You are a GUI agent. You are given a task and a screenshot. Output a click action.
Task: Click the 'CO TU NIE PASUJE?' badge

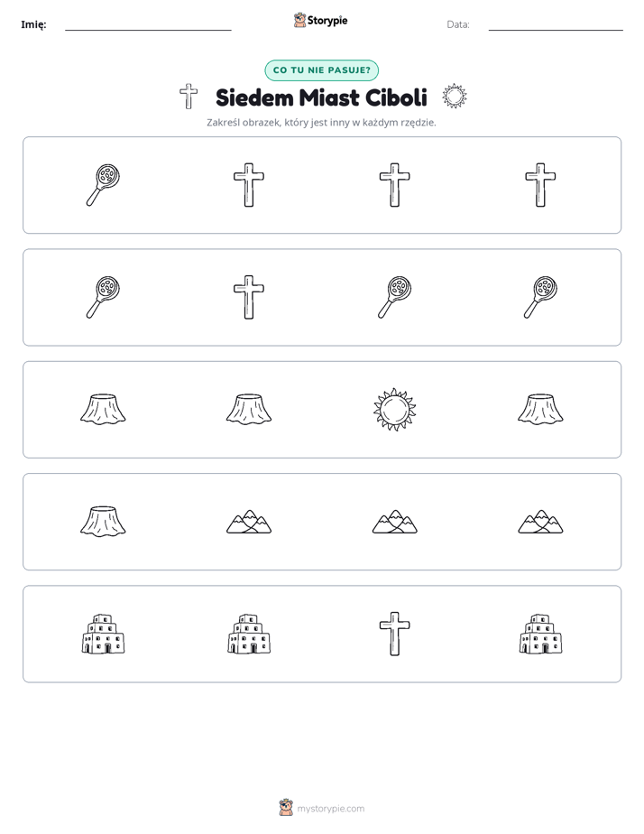pyautogui.click(x=321, y=70)
